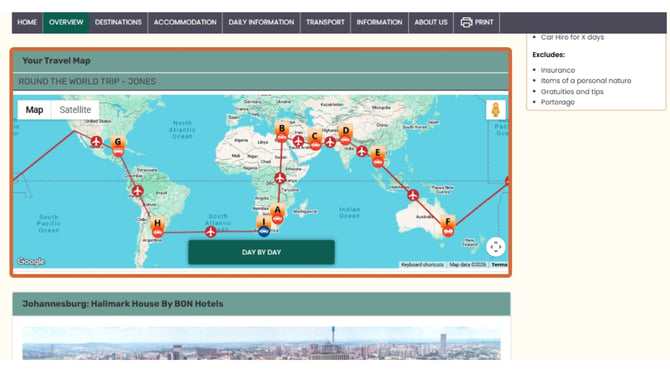The width and height of the screenshot is (670, 372).
Task: Click 'Porterage' exclusion item
Action: tap(558, 102)
